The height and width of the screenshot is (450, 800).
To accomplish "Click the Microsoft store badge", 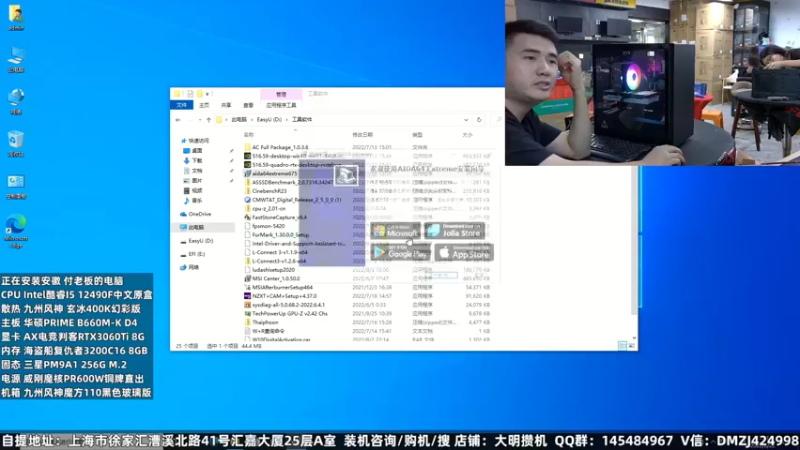I will click(395, 231).
